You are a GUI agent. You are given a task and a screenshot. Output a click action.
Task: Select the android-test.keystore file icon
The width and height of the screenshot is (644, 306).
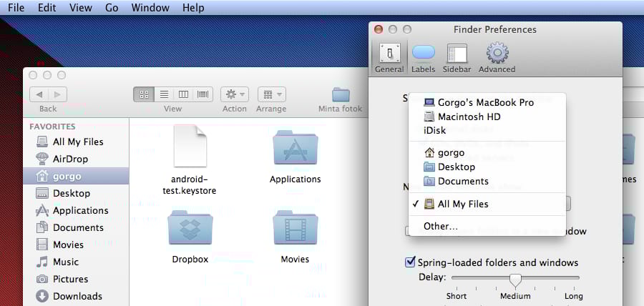click(x=190, y=146)
